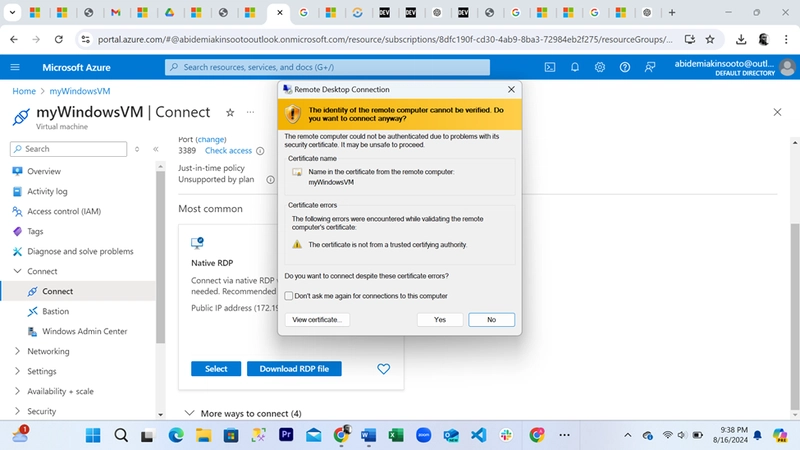Click No in the certificate warning dialog
The width and height of the screenshot is (800, 450).
(x=491, y=319)
